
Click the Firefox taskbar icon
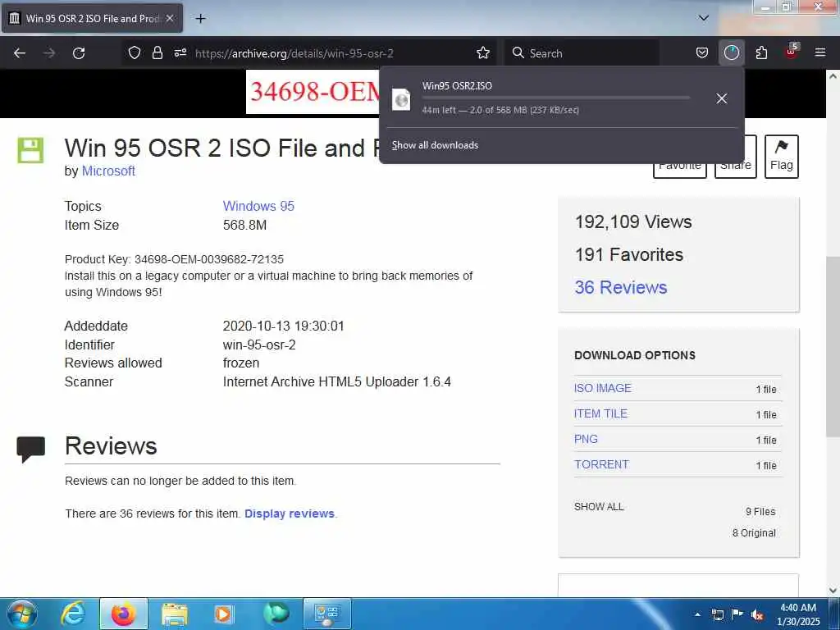[123, 614]
